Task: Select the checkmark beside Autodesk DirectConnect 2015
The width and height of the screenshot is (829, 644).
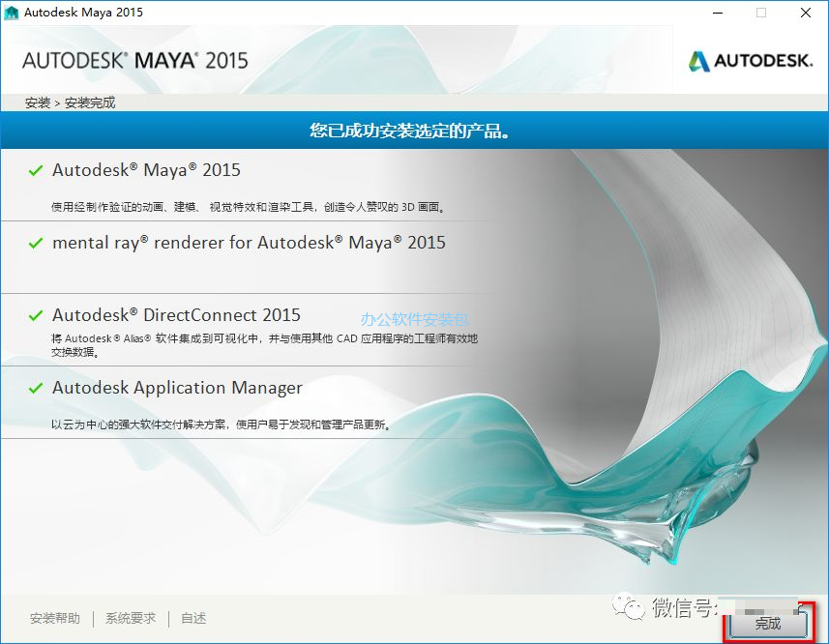Action: pos(36,315)
